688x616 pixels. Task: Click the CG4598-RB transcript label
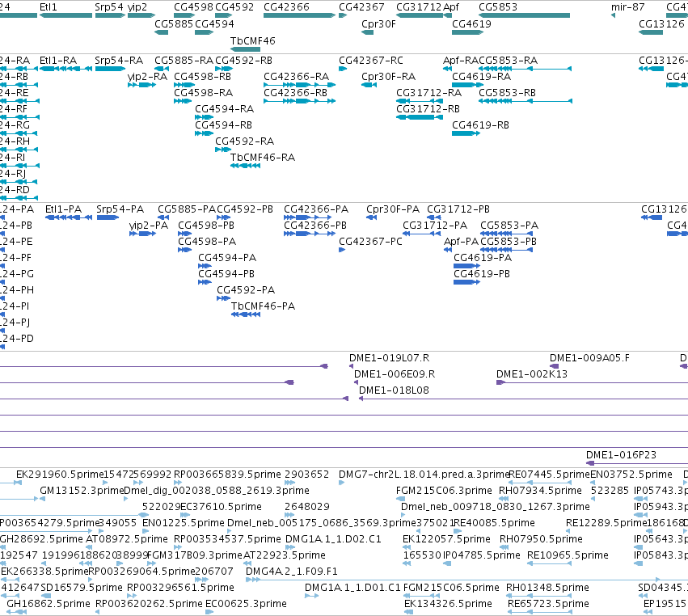[202, 77]
